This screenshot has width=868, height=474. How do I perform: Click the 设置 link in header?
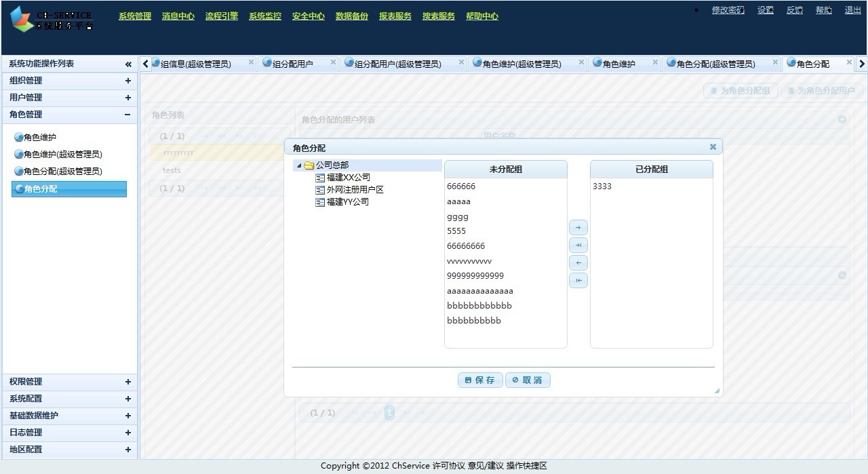pyautogui.click(x=766, y=10)
